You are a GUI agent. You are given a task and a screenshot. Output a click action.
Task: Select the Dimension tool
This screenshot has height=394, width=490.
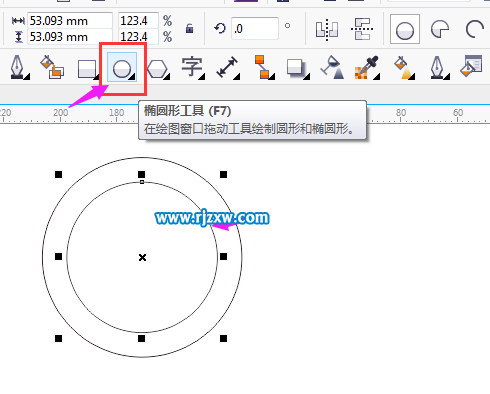[x=227, y=67]
